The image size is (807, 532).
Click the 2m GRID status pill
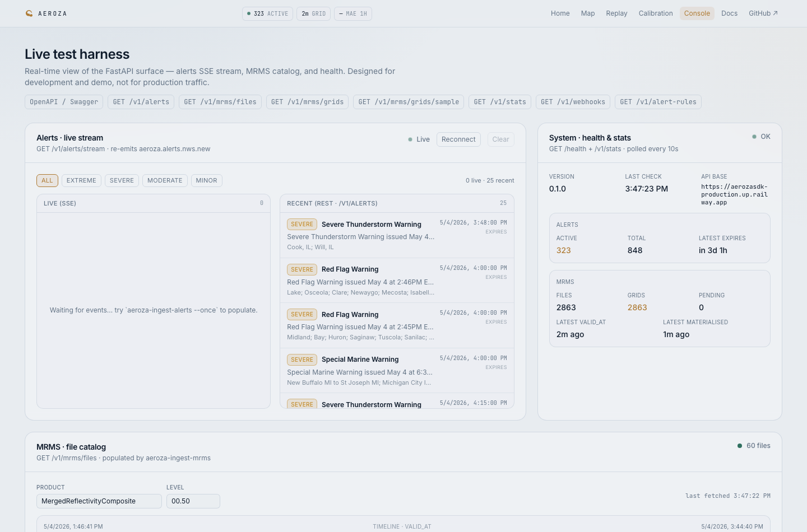tap(313, 13)
